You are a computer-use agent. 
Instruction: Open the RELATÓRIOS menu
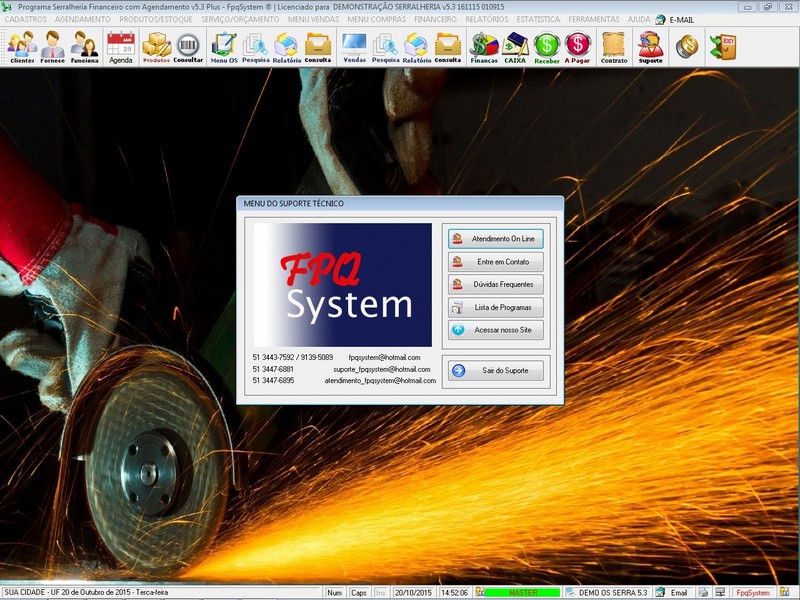point(486,19)
